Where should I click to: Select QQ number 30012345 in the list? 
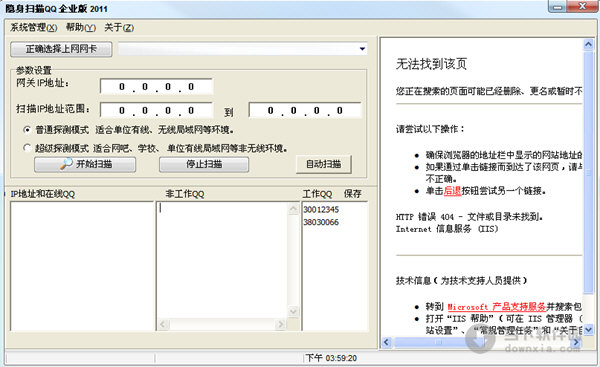(321, 209)
